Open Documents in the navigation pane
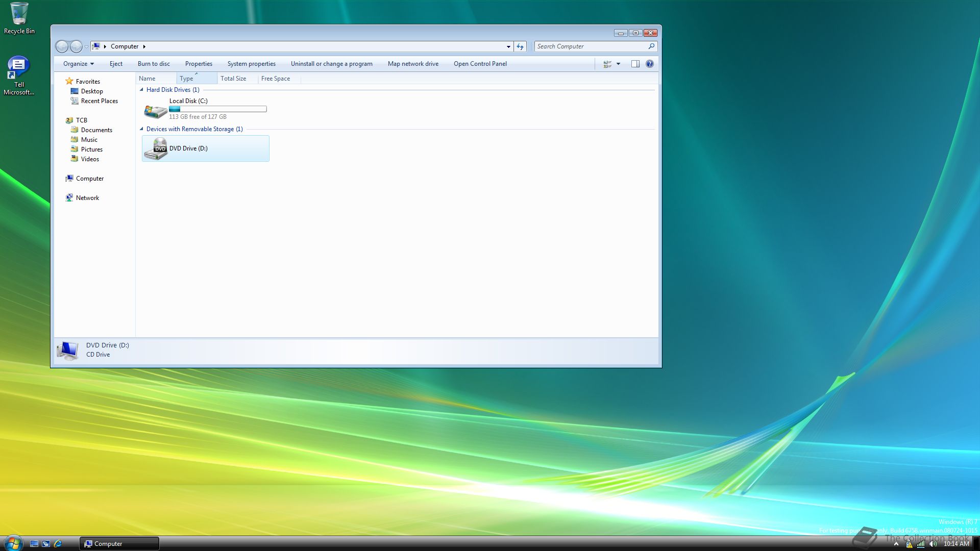This screenshot has width=980, height=551. click(96, 130)
